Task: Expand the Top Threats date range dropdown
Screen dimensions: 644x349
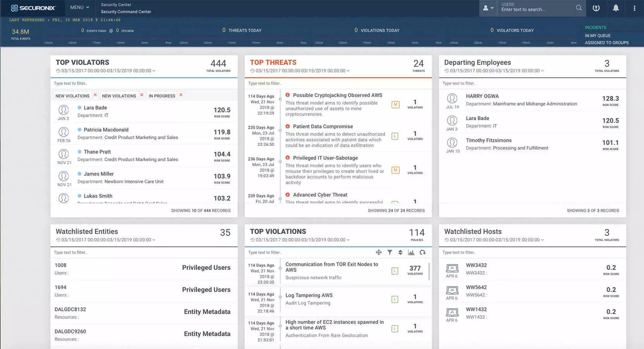Action: [348, 71]
